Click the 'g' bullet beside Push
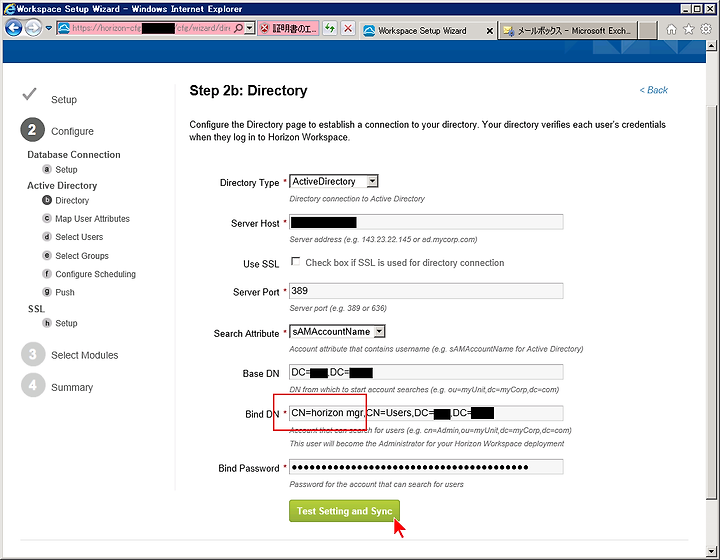This screenshot has height=560, width=720. pyautogui.click(x=47, y=291)
